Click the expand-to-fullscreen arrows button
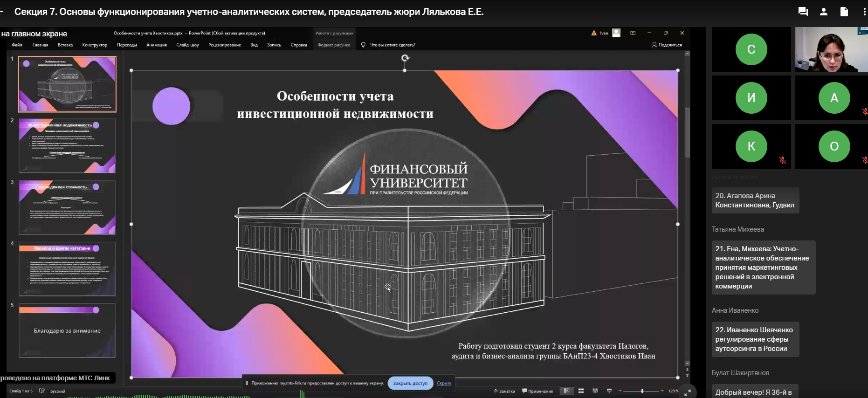Screen dimensions: 868x398 [688, 392]
